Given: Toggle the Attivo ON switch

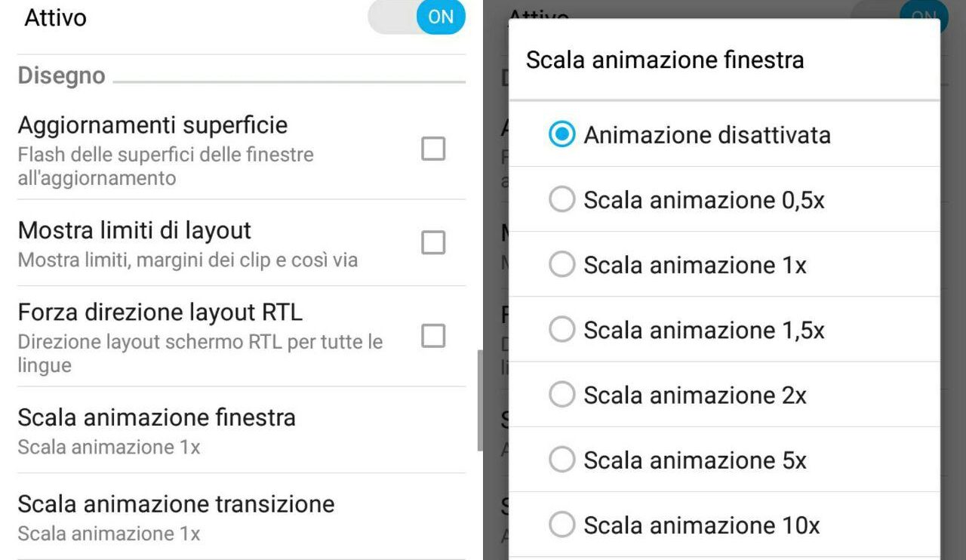Looking at the screenshot, I should [417, 17].
